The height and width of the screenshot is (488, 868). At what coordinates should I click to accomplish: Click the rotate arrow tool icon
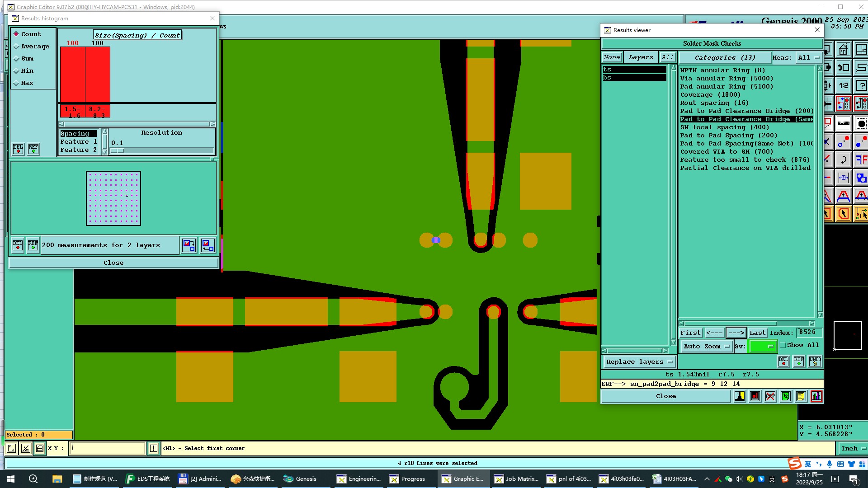[843, 159]
